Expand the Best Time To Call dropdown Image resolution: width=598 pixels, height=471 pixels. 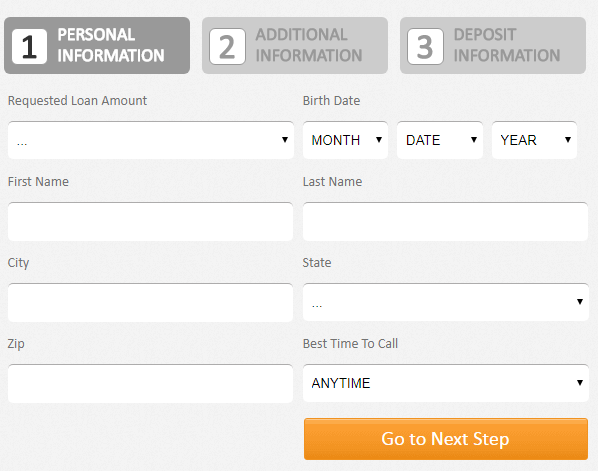pyautogui.click(x=446, y=383)
